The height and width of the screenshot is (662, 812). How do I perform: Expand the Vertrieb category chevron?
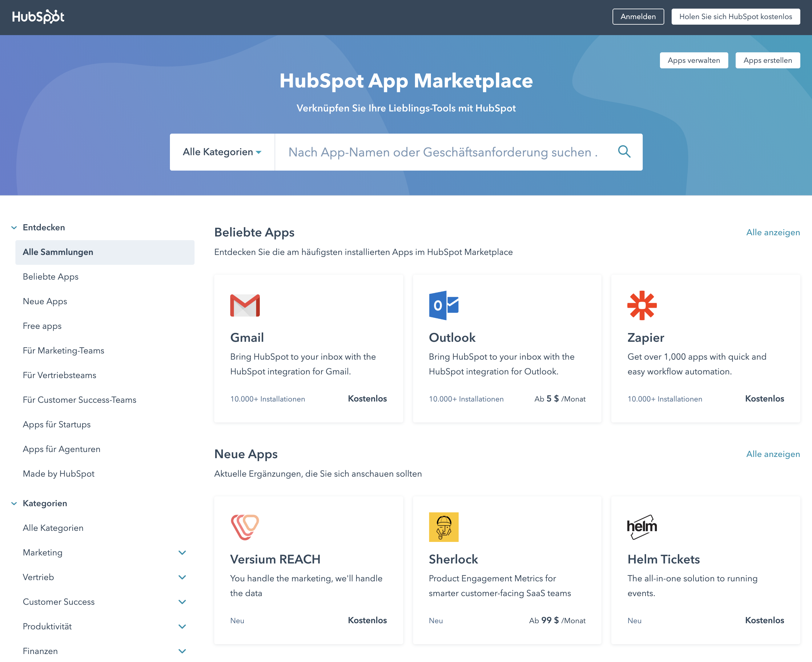click(182, 577)
